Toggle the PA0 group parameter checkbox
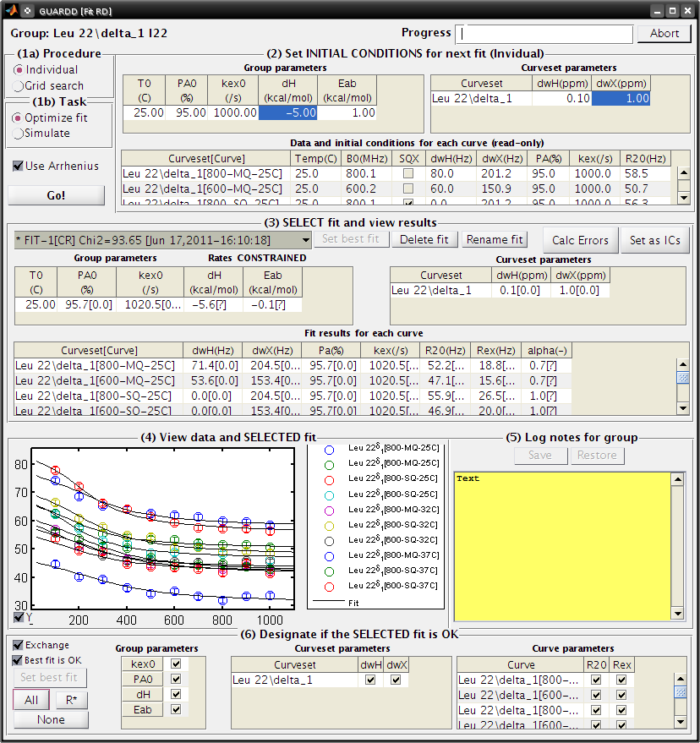The width and height of the screenshot is (700, 743). [x=176, y=679]
